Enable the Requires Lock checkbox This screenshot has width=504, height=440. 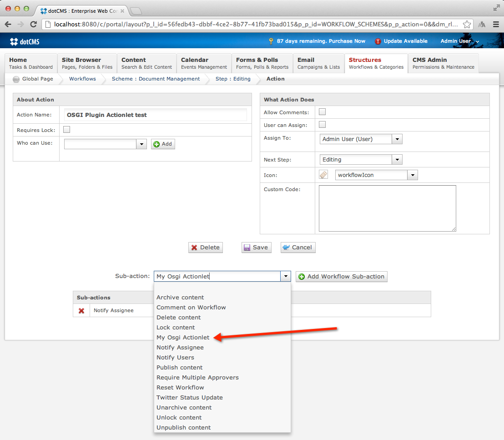click(67, 130)
